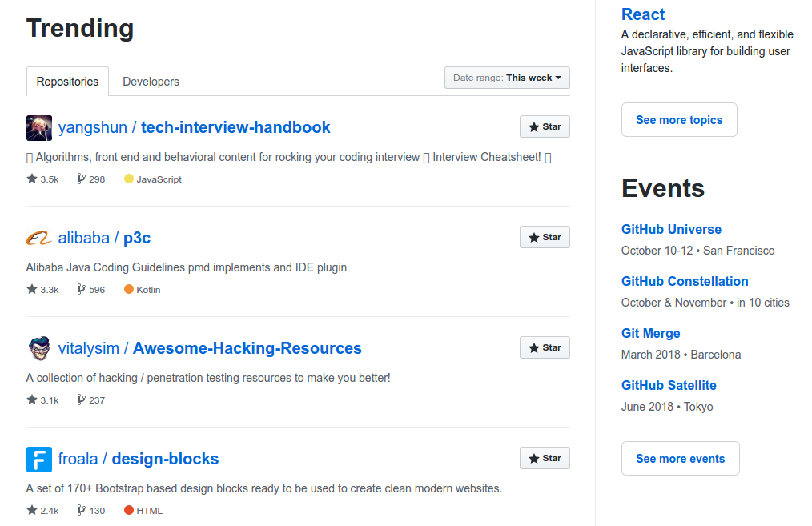Click the Trending page heading
This screenshot has height=526, width=812.
coord(80,28)
